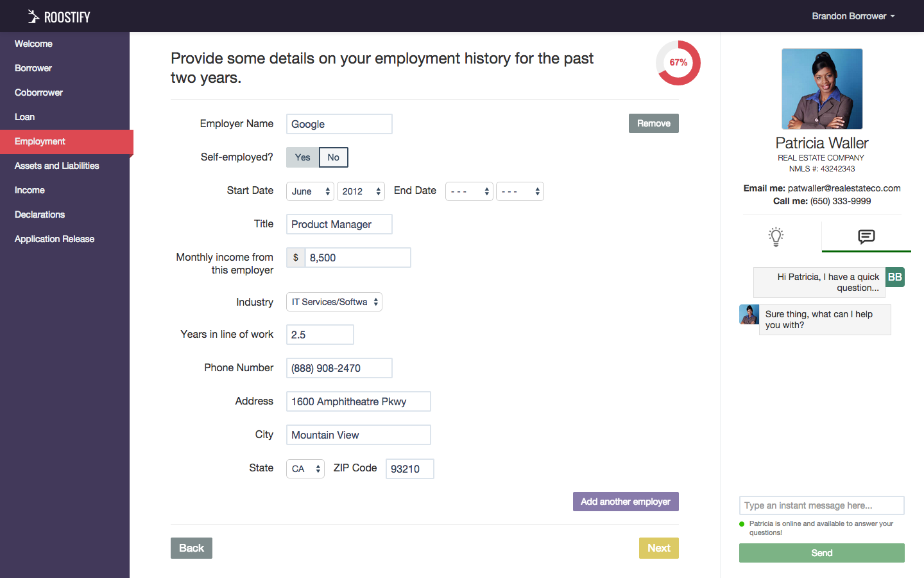Open the Brandon Borrower account menu
Viewport: 924px width, 578px height.
point(853,15)
